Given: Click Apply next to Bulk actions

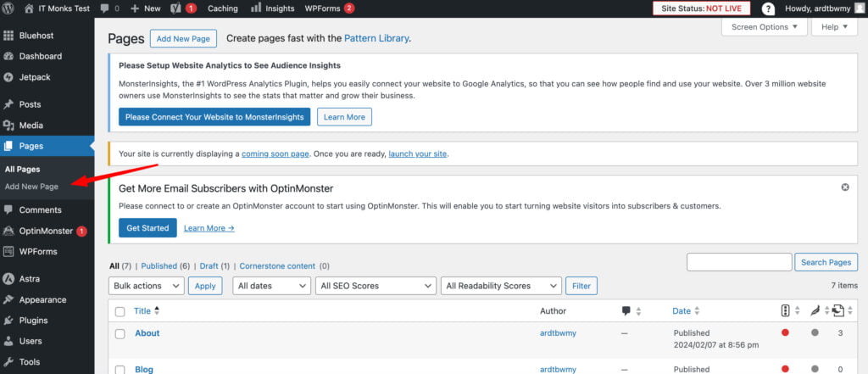Looking at the screenshot, I should 205,286.
